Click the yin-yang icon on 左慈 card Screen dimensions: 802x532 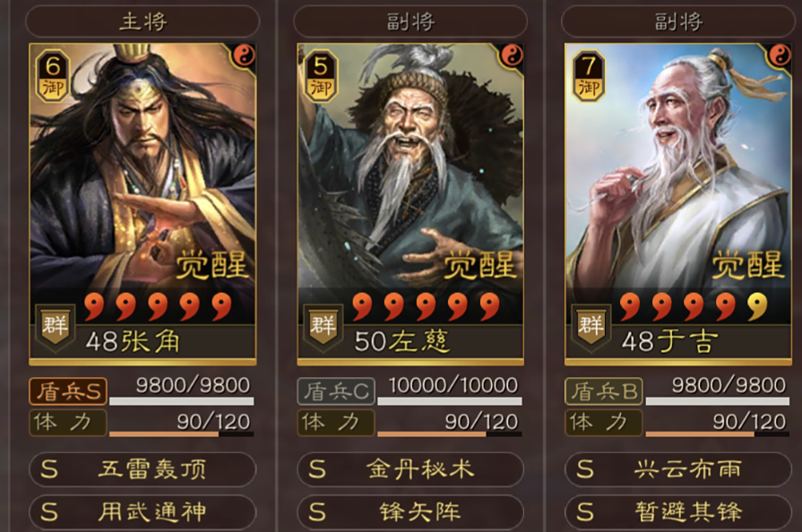pos(512,56)
